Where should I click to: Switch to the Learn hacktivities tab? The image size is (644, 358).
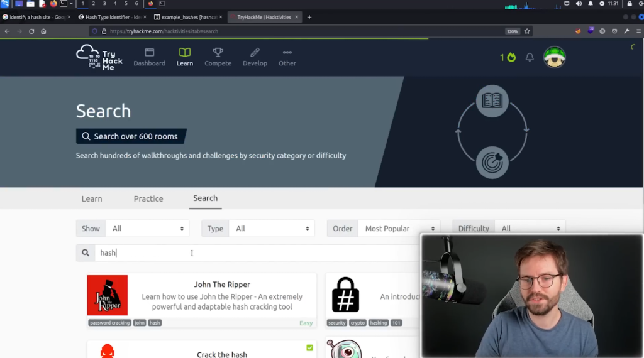coord(92,198)
